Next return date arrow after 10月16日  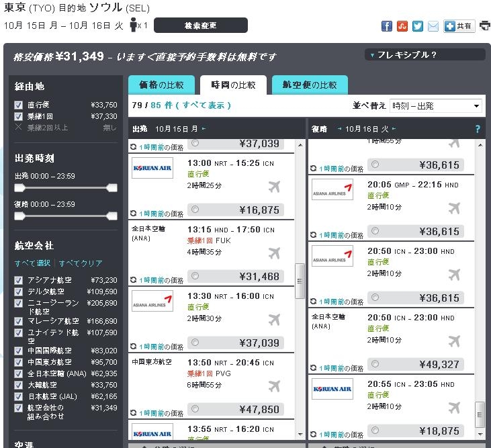pos(394,129)
